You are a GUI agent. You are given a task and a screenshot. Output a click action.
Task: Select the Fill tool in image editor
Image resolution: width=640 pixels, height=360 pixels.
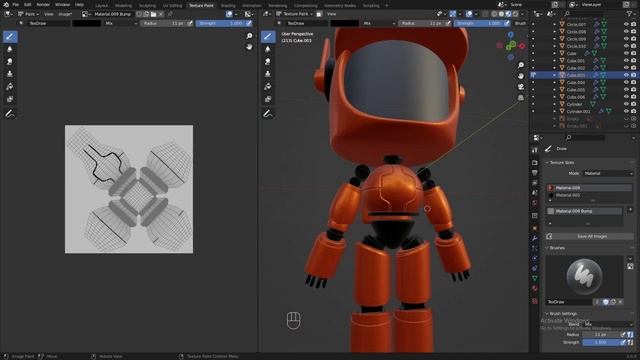point(10,87)
